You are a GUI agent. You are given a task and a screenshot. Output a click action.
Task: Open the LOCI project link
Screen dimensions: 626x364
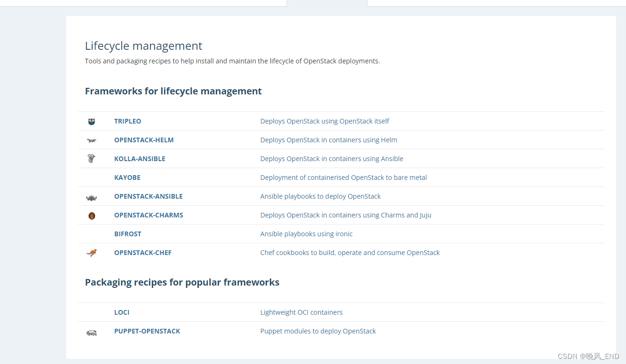[x=122, y=312]
